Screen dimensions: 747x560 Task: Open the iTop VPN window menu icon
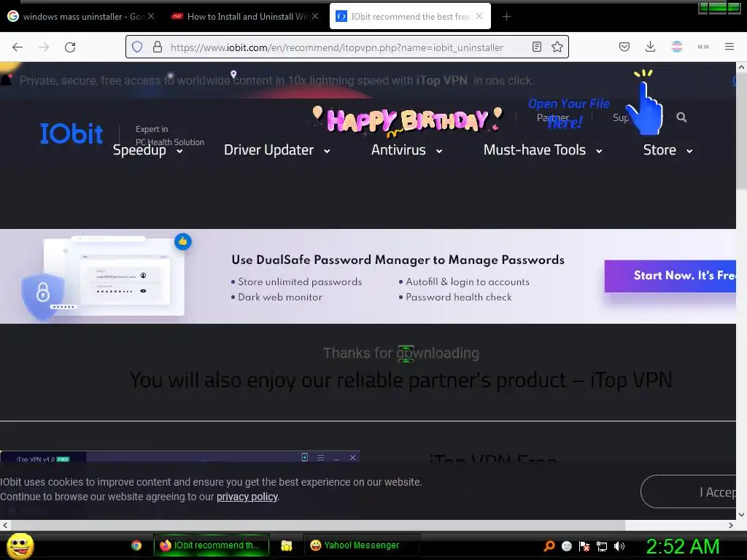(321, 458)
